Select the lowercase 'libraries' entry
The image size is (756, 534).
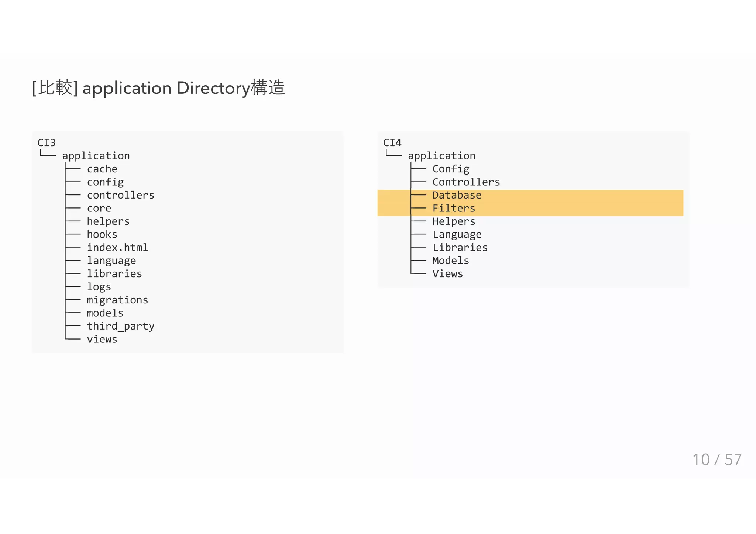click(x=114, y=273)
